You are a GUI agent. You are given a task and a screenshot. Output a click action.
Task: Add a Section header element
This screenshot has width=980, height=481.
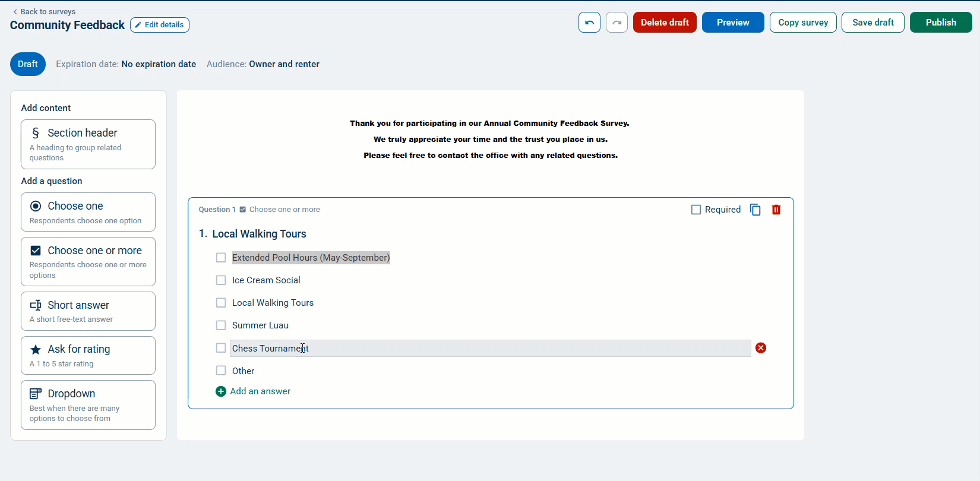coord(88,144)
